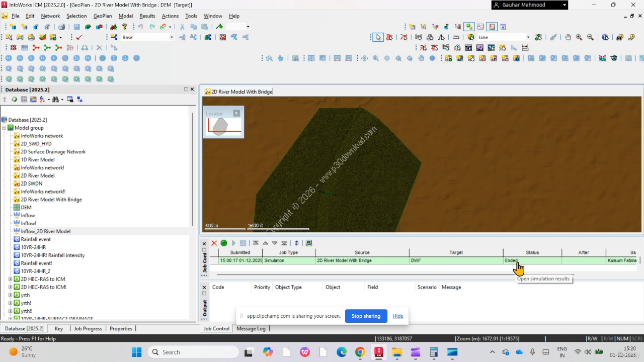Screen dimensions: 644x362
Task: Click the ruler measure tool icon
Action: coord(456,37)
